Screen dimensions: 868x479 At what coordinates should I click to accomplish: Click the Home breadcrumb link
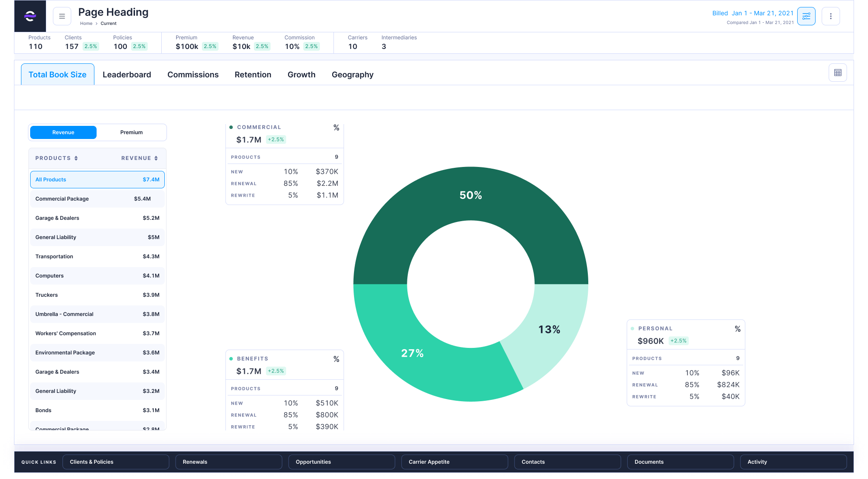pyautogui.click(x=86, y=24)
